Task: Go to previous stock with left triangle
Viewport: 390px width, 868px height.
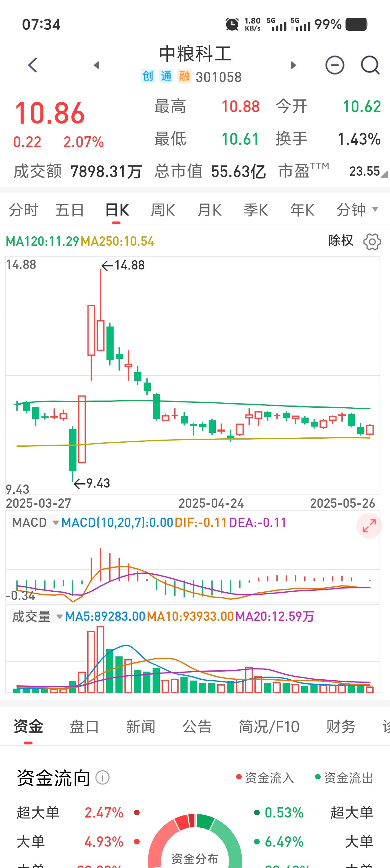Action: pos(97,65)
